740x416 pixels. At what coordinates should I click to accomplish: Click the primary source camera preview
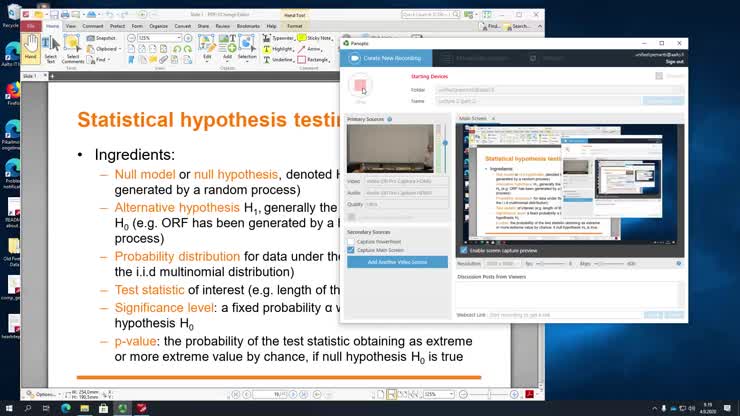tap(390, 148)
